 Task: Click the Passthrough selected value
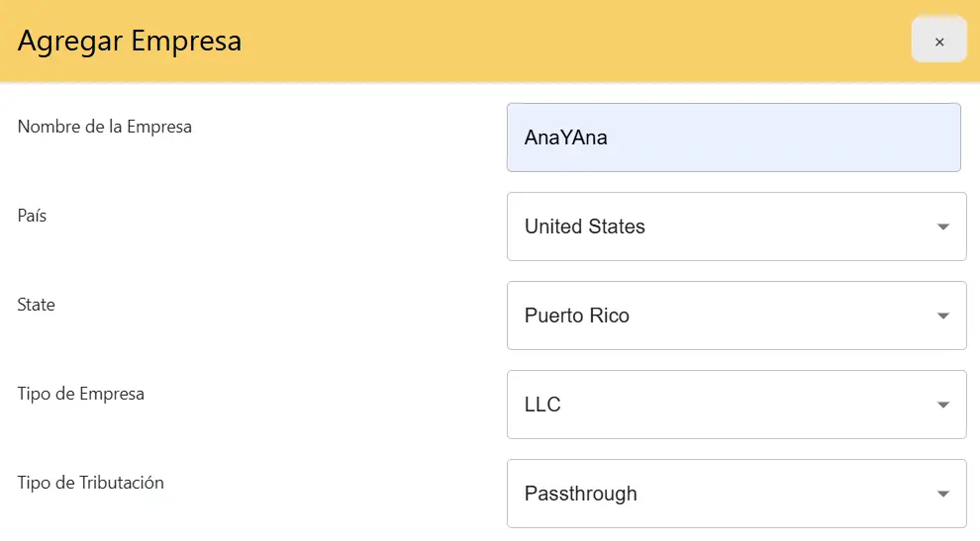point(581,494)
